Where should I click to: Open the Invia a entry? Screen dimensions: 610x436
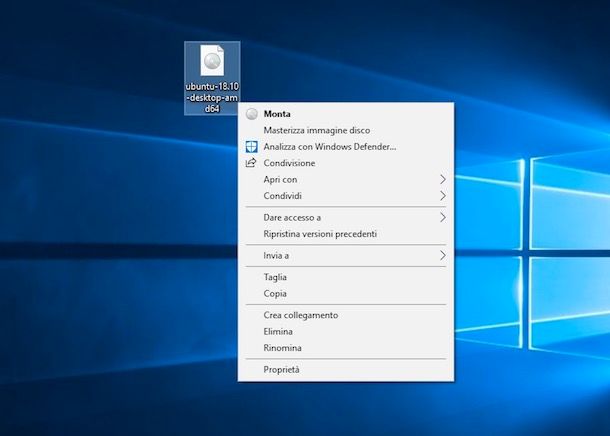point(345,256)
